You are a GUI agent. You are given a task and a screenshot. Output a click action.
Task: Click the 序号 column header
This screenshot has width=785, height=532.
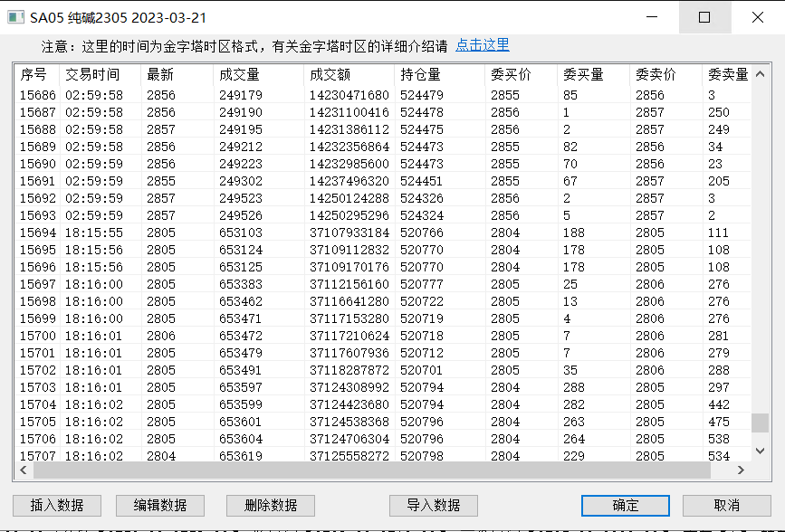34,75
